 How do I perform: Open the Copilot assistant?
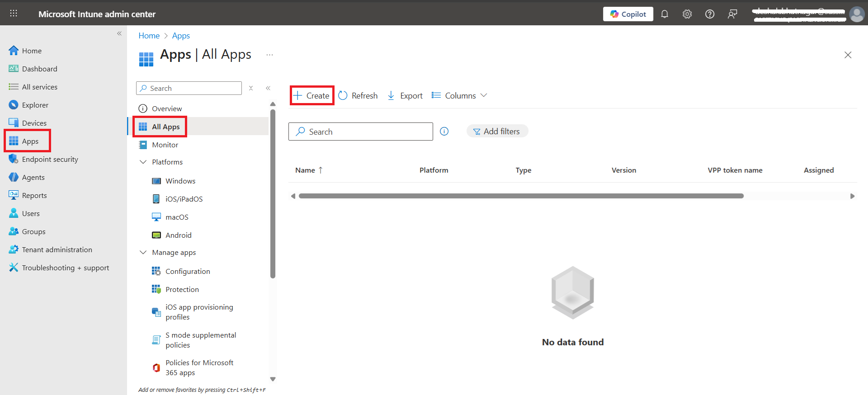click(628, 14)
